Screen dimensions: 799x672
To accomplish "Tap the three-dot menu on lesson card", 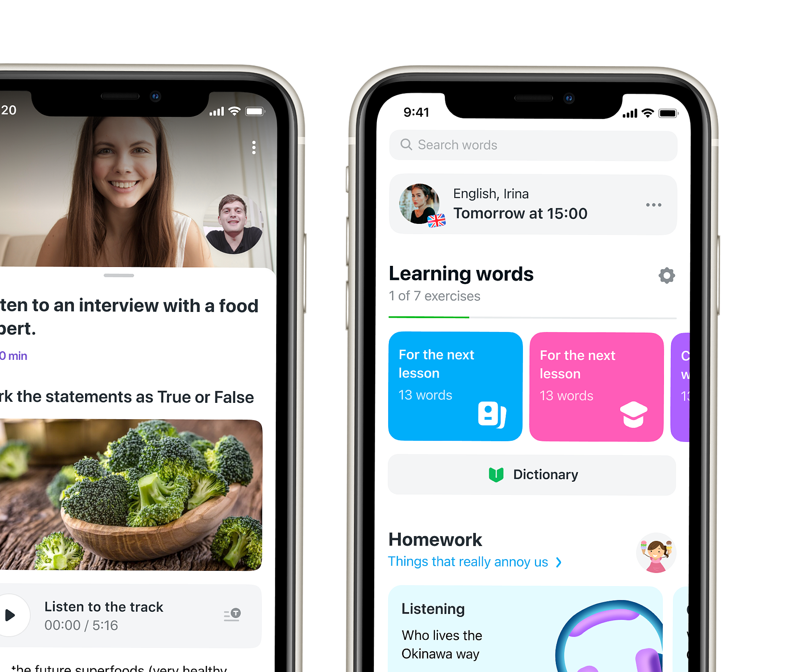I will (x=654, y=205).
